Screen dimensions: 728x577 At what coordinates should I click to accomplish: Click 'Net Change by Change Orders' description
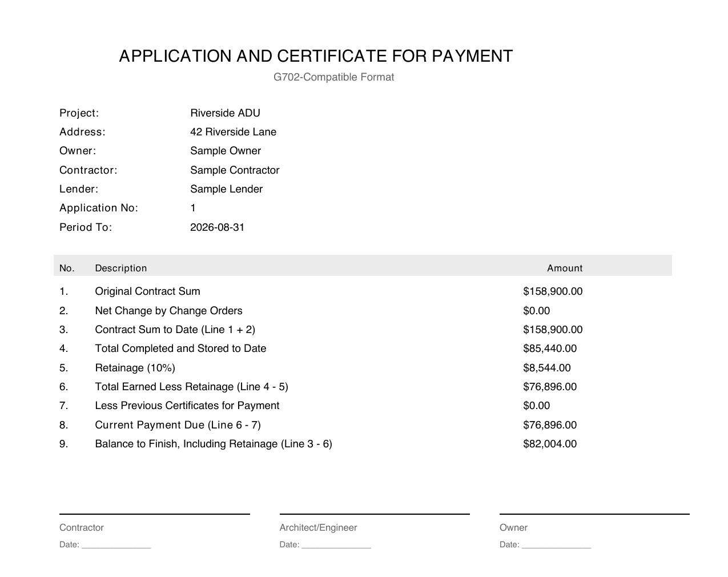[168, 311]
